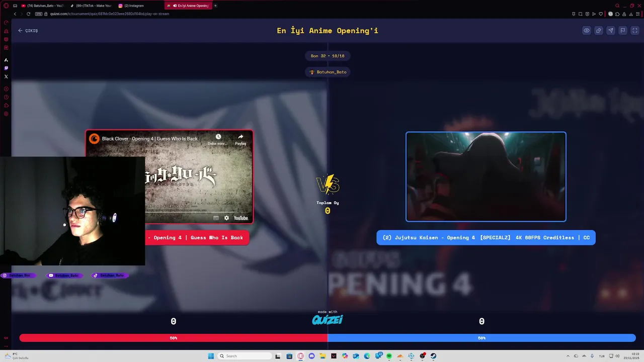This screenshot has width=644, height=362.
Task: Click the play arrow icon in browser toolbar
Action: tap(594, 14)
